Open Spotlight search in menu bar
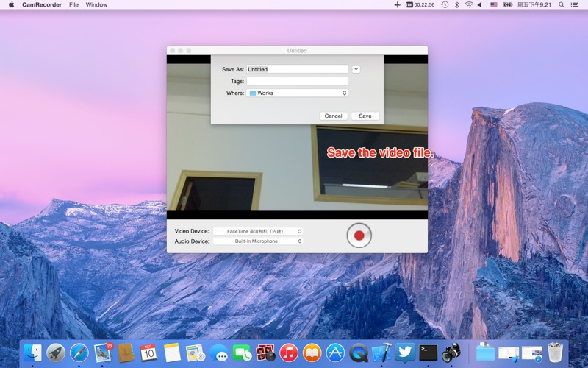 [562, 5]
